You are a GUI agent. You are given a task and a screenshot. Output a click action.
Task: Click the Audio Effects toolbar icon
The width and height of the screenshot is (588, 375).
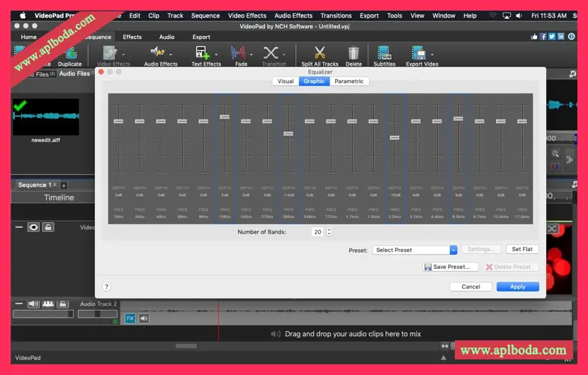tap(158, 53)
